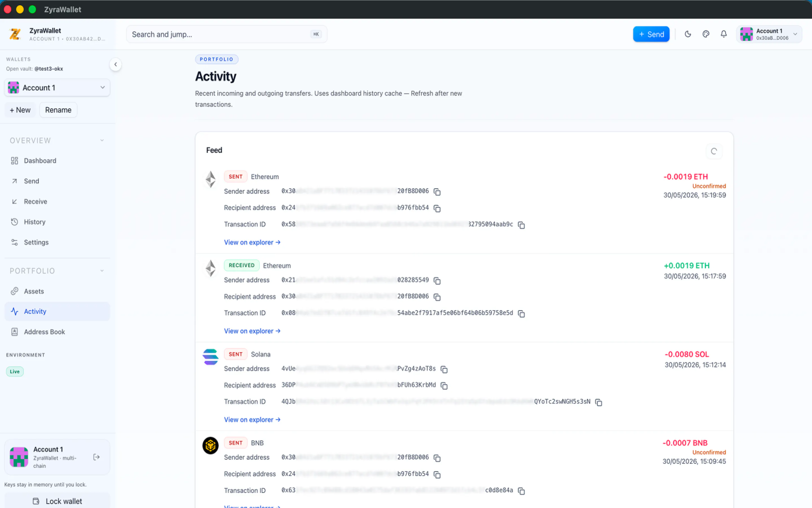Select Activity in sidebar
The width and height of the screenshot is (812, 508).
(x=57, y=312)
